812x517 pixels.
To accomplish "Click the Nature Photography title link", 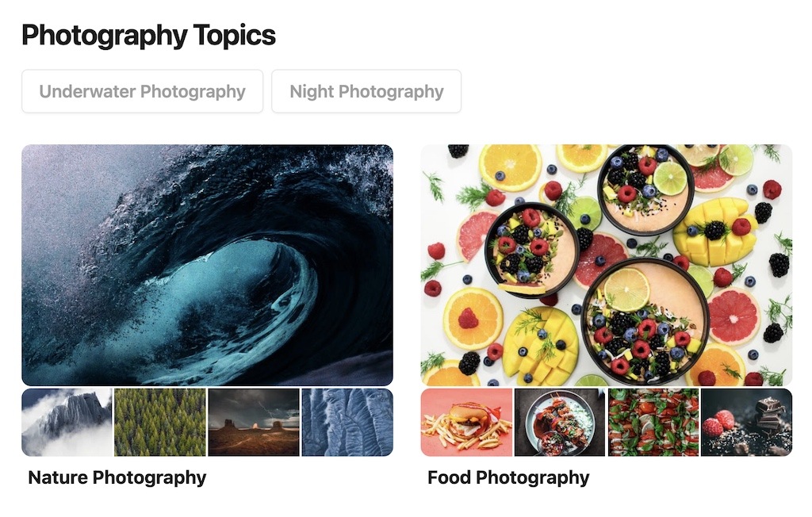I will (x=117, y=477).
